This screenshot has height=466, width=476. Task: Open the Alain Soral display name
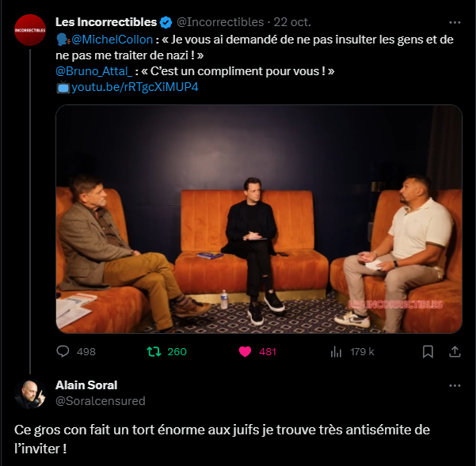pos(86,385)
